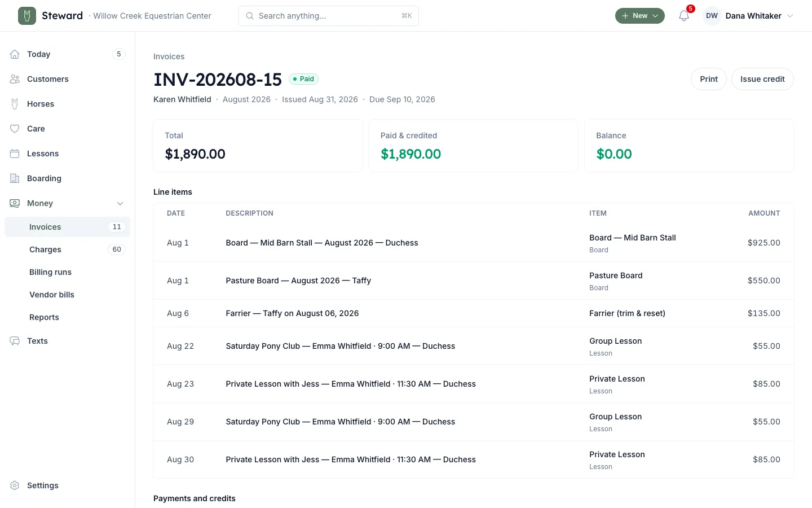Open the Charges section
812x508 pixels.
(68, 249)
